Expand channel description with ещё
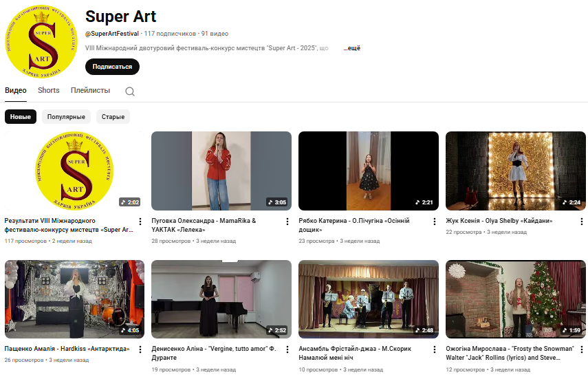Image resolution: width=588 pixels, height=377 pixels. [x=351, y=49]
